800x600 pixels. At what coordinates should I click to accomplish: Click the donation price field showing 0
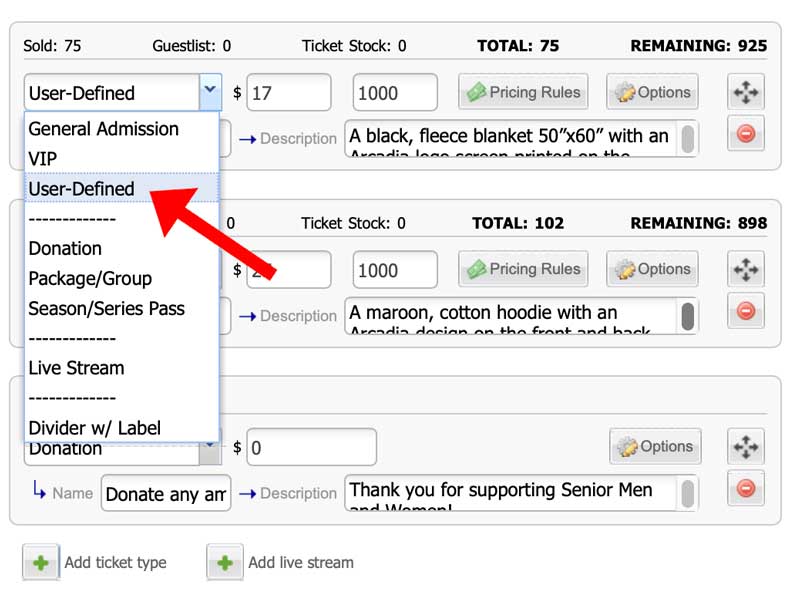click(x=311, y=447)
